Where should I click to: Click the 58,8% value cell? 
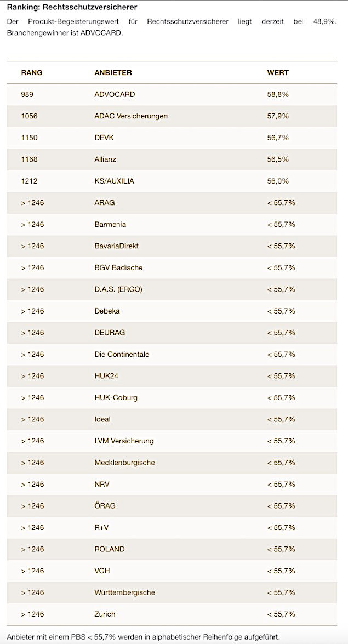tap(278, 94)
